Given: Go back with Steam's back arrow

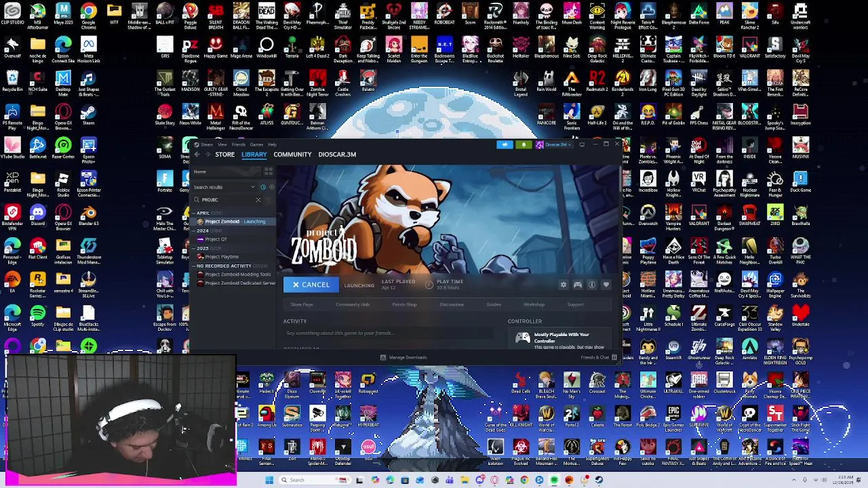Looking at the screenshot, I should pyautogui.click(x=197, y=155).
